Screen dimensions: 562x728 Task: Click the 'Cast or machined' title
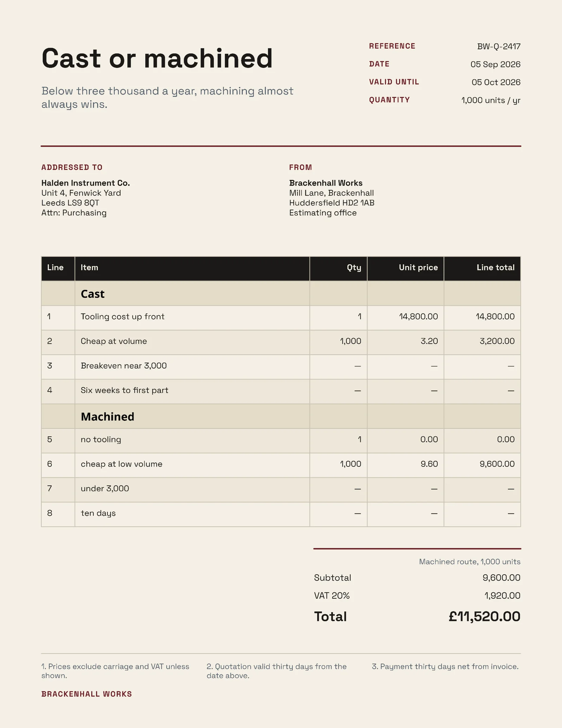(157, 58)
